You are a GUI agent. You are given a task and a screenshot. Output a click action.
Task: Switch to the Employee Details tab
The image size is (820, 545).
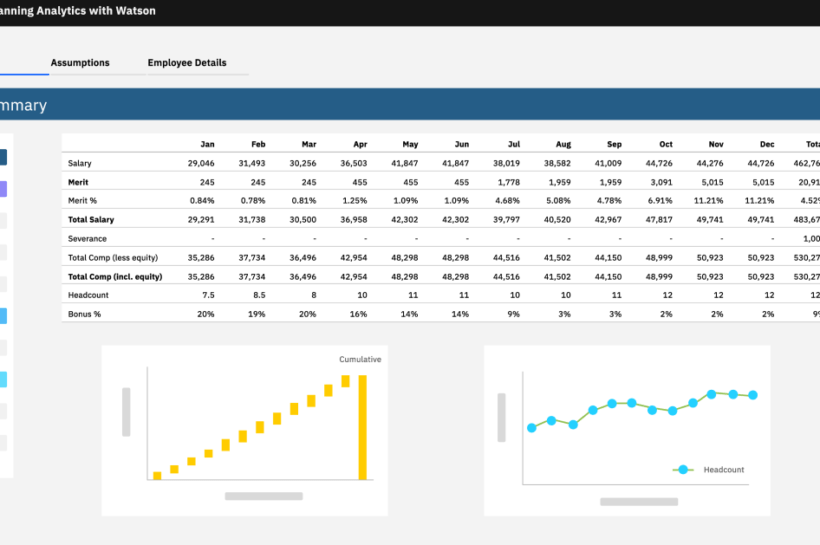tap(187, 63)
